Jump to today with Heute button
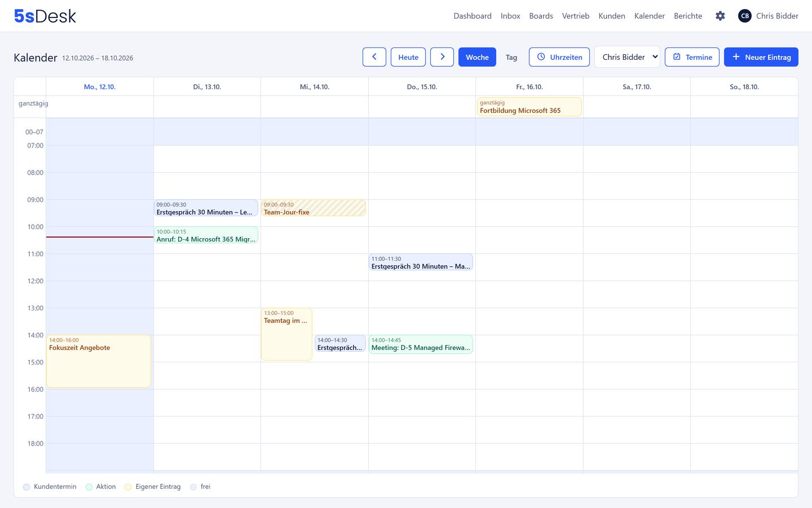This screenshot has width=812, height=508. coord(408,57)
